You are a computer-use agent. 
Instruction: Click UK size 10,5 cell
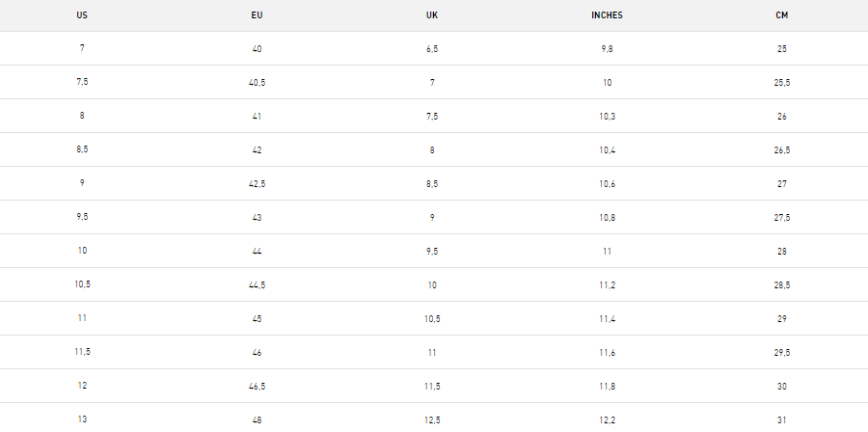click(432, 318)
